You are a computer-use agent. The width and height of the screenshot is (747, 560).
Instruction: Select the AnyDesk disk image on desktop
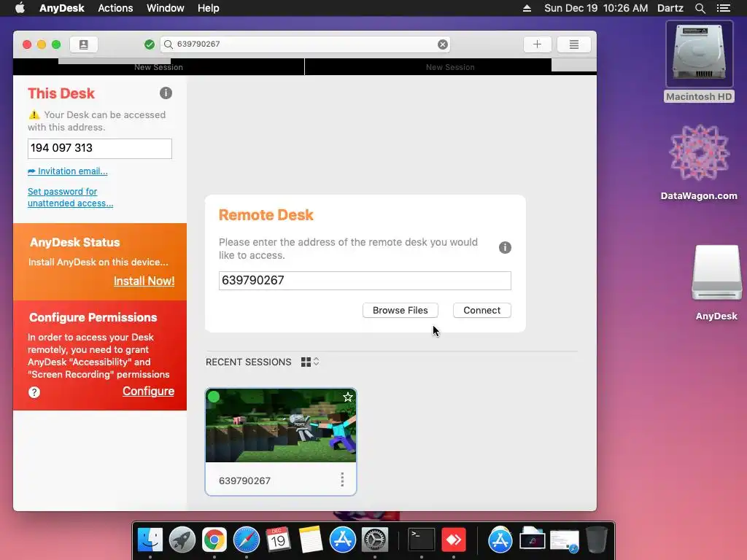click(716, 282)
